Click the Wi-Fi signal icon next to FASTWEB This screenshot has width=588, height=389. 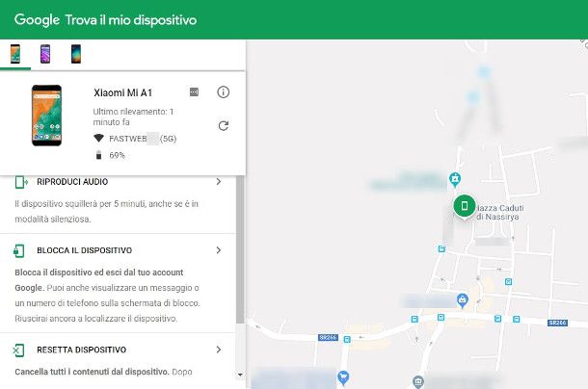click(98, 139)
